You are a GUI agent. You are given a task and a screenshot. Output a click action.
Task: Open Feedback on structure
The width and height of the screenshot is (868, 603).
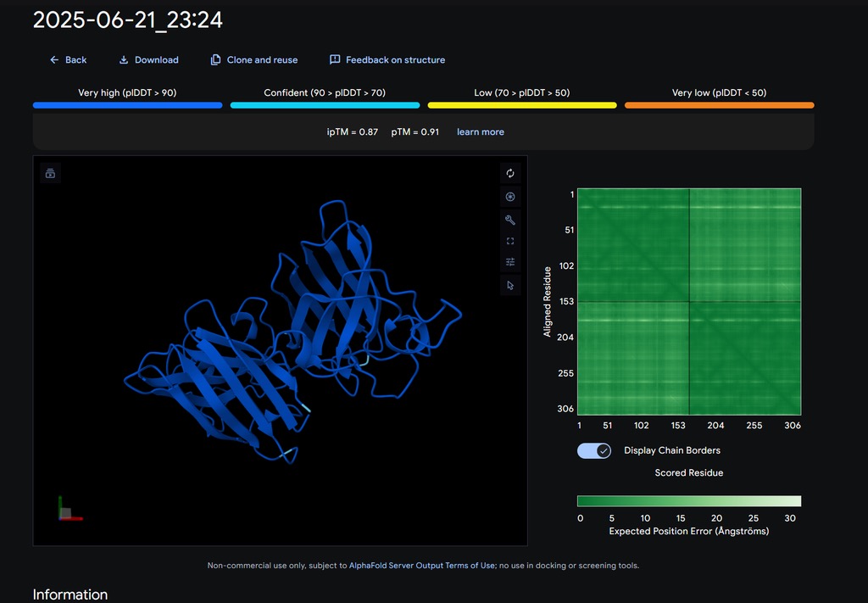tap(387, 60)
